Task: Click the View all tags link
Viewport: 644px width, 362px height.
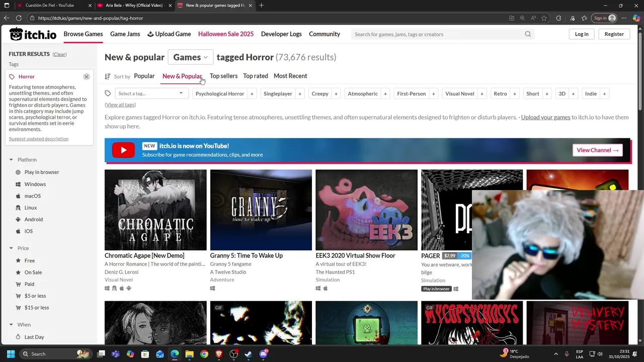Action: click(x=120, y=105)
